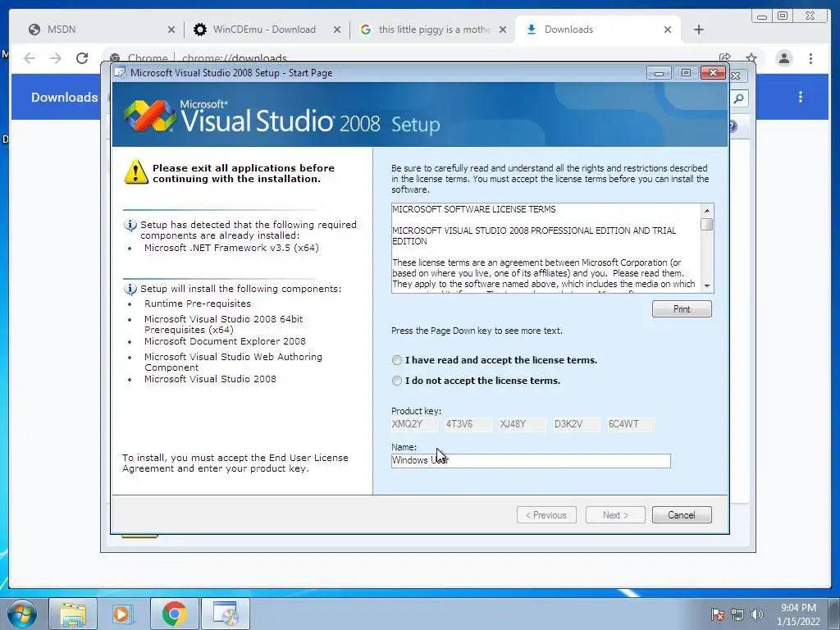The image size is (840, 630).
Task: Click Chrome forward arrow
Action: [56, 58]
